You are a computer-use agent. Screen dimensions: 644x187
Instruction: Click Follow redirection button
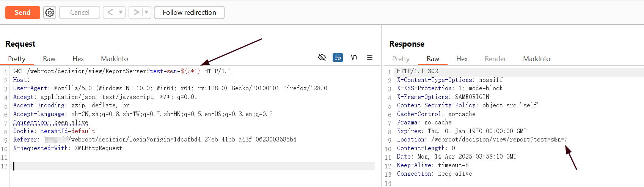[189, 13]
